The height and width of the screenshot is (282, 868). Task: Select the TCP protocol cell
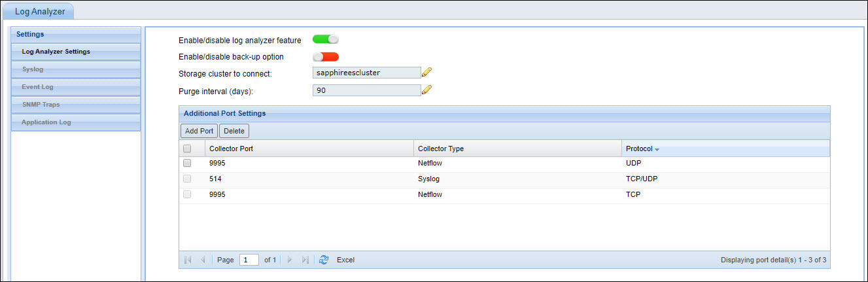pos(726,194)
